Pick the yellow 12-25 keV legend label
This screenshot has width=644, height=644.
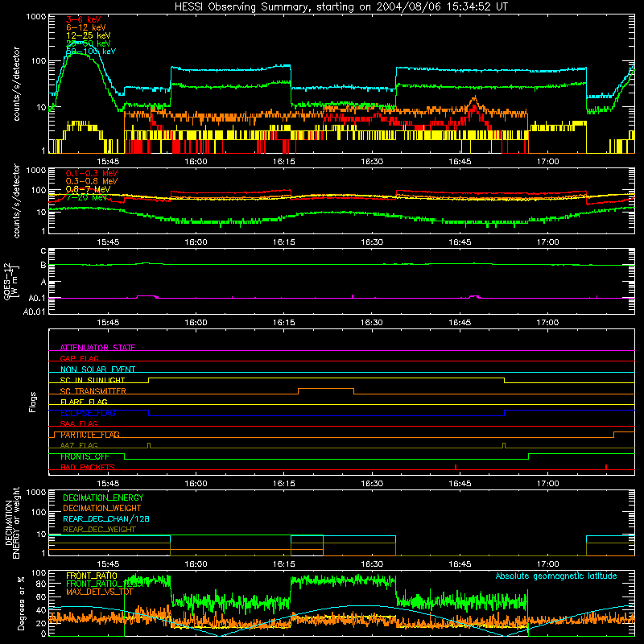point(89,35)
